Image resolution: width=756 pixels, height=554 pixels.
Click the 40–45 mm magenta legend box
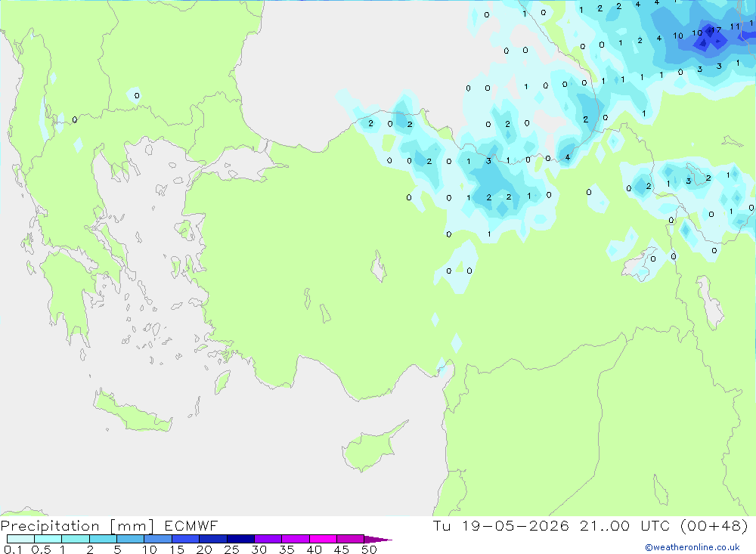323,539
